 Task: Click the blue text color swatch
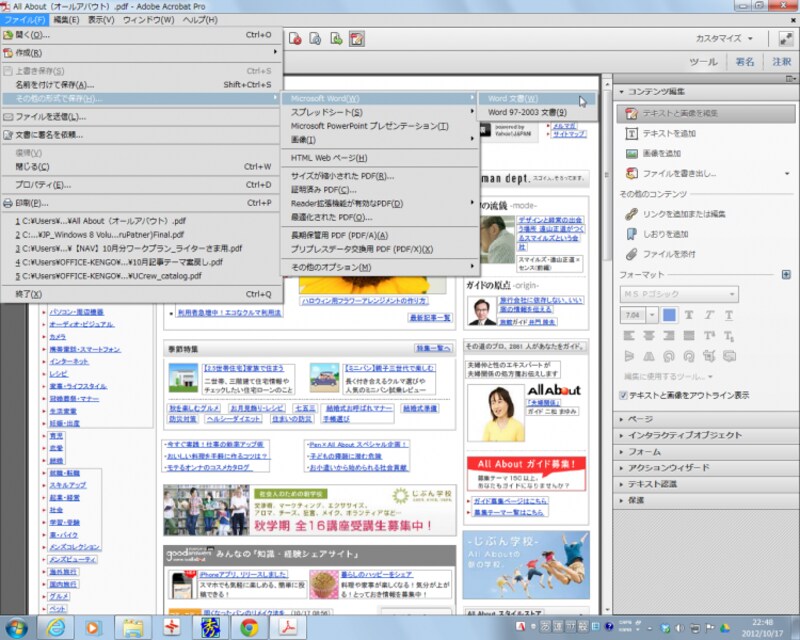click(x=669, y=315)
